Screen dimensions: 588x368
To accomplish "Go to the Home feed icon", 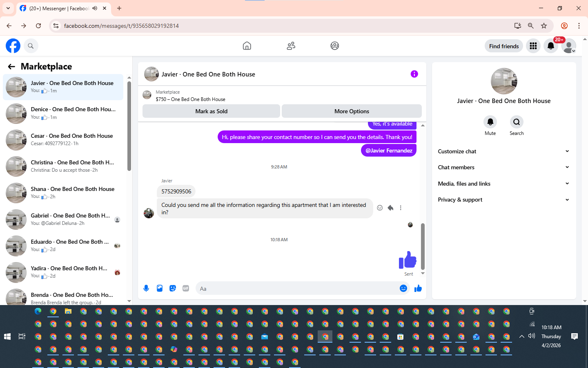I will (x=247, y=46).
